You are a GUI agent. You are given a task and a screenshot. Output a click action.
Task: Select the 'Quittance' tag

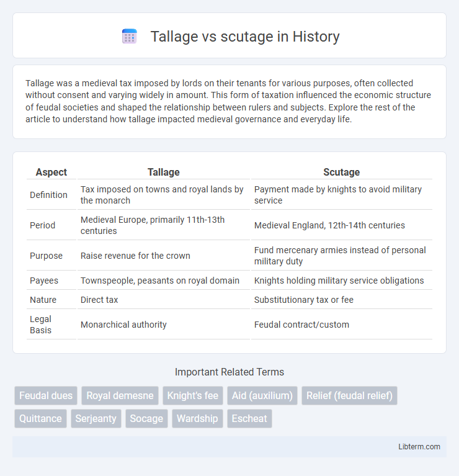point(40,419)
